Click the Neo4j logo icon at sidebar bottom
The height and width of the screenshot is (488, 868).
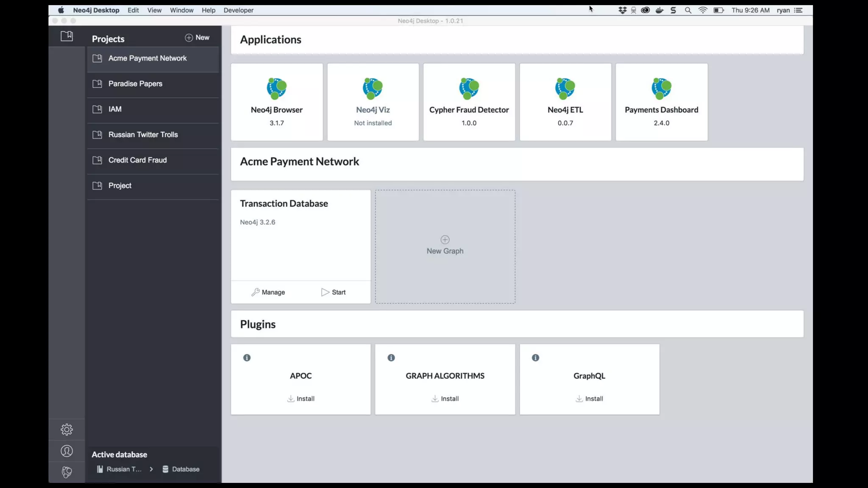click(67, 472)
